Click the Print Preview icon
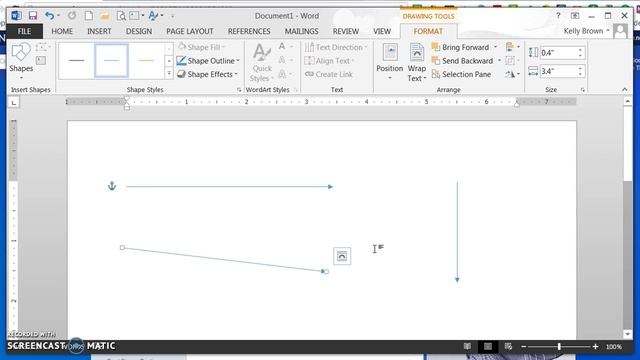 [121, 16]
